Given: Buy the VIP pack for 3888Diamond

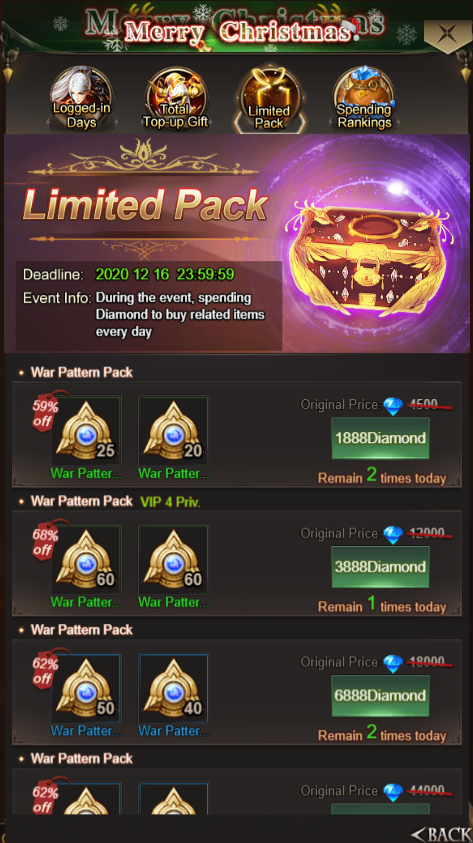Looking at the screenshot, I should 381,567.
